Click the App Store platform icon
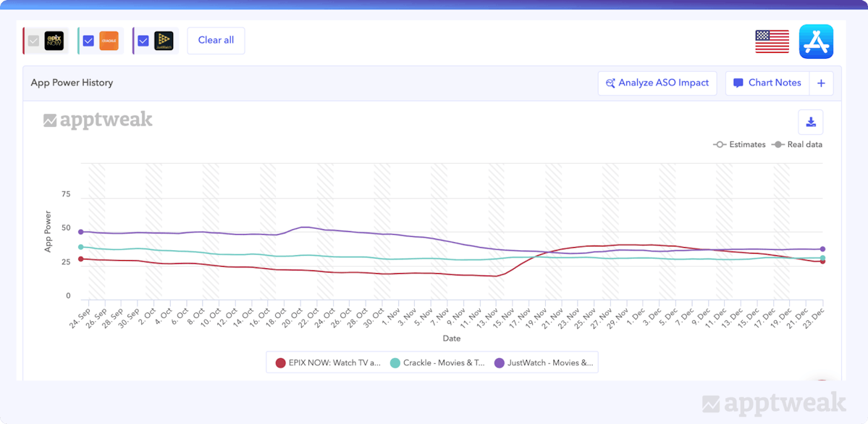 click(816, 41)
